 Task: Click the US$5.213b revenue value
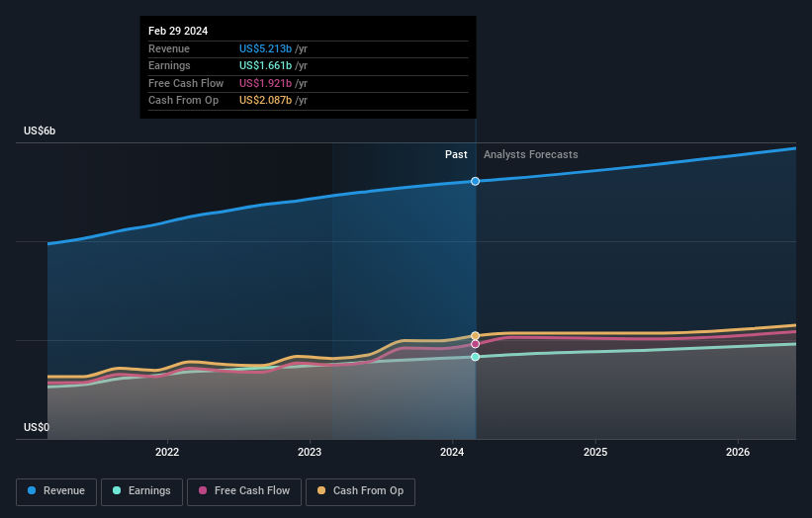[x=266, y=48]
